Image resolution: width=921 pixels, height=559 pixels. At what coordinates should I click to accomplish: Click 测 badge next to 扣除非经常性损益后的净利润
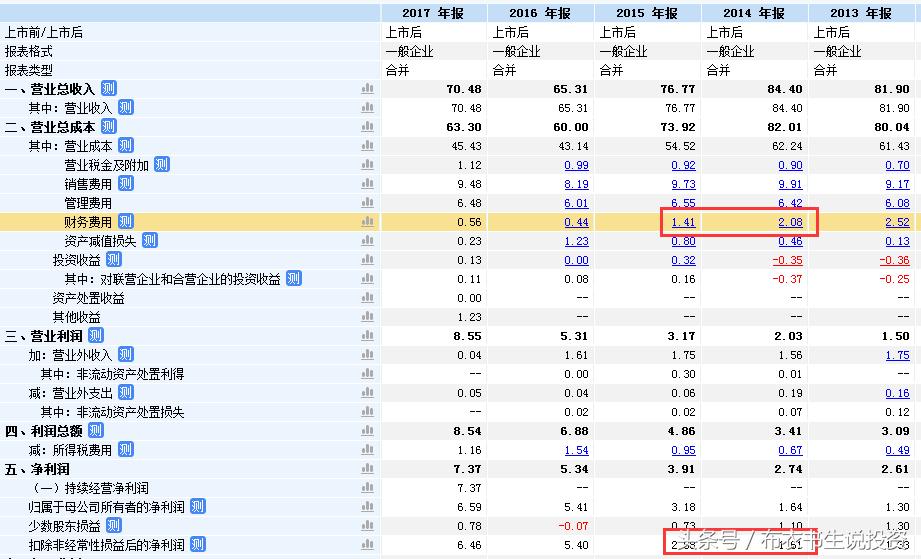[197, 544]
